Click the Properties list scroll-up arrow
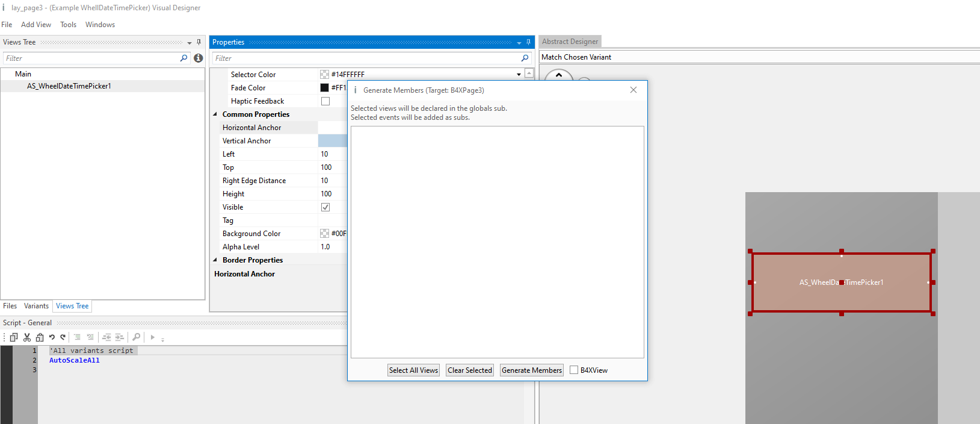The width and height of the screenshot is (980, 424). (x=529, y=73)
